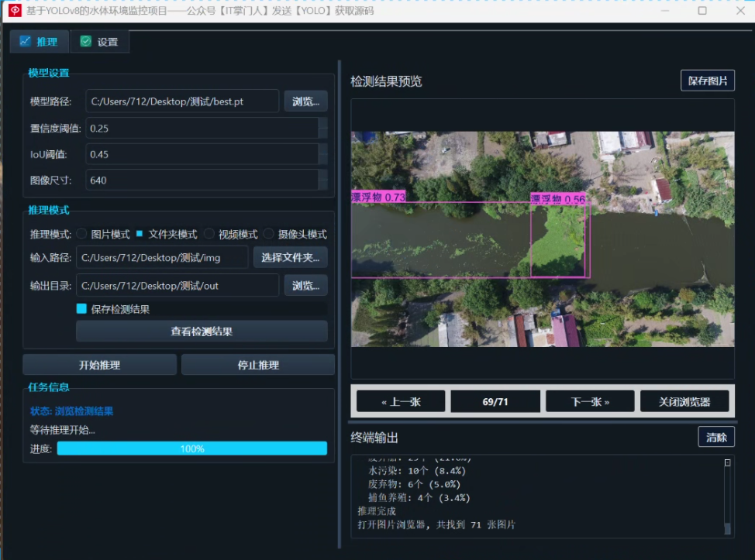Click the 推理完成 line in terminal
755x560 pixels.
[377, 511]
